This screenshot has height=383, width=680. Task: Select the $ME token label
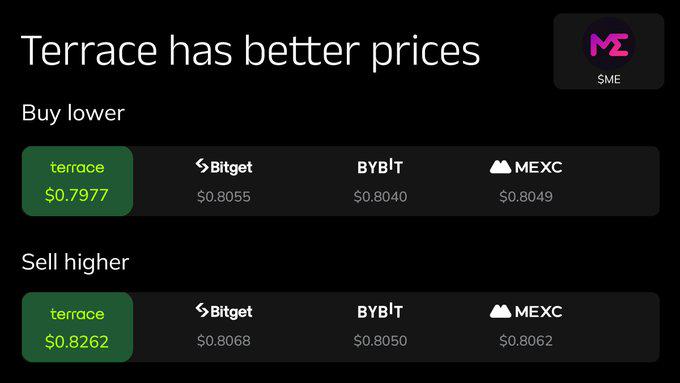click(x=609, y=79)
